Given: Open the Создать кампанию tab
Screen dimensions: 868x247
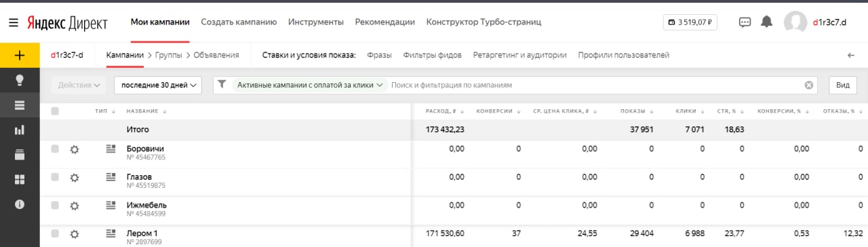Looking at the screenshot, I should click(x=239, y=22).
